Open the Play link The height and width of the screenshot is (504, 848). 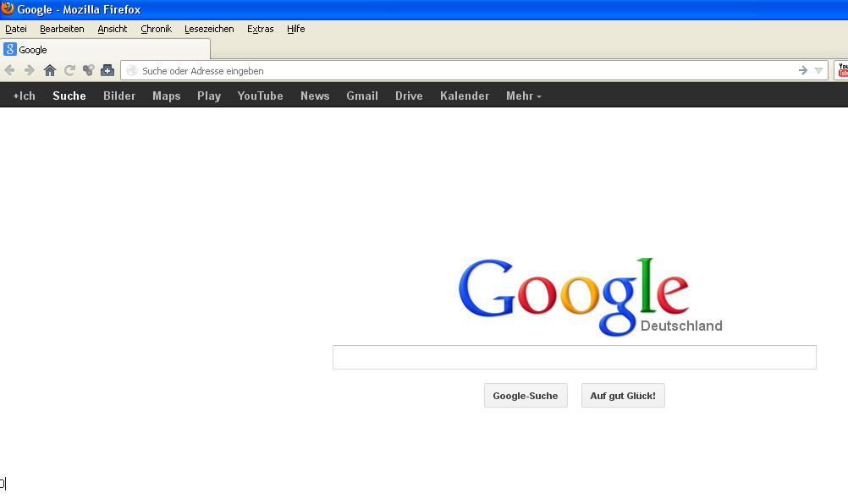coord(209,96)
